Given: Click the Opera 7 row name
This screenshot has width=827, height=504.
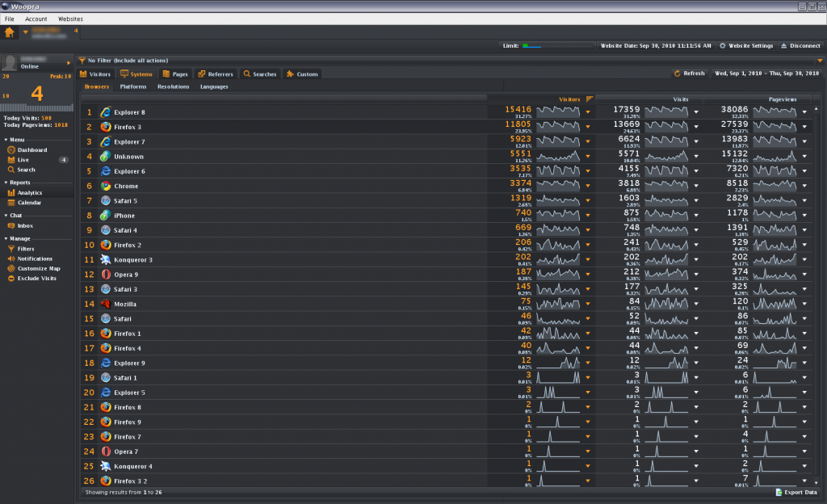Looking at the screenshot, I should click(126, 451).
